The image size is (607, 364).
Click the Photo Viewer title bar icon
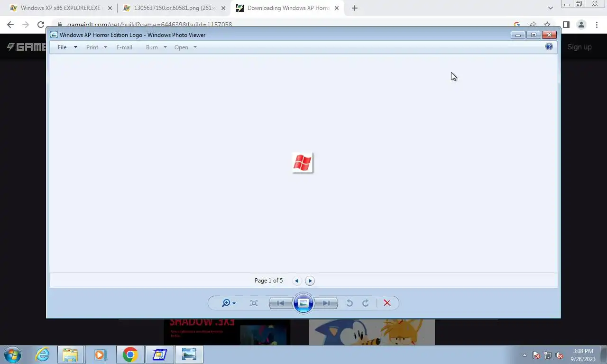click(54, 35)
